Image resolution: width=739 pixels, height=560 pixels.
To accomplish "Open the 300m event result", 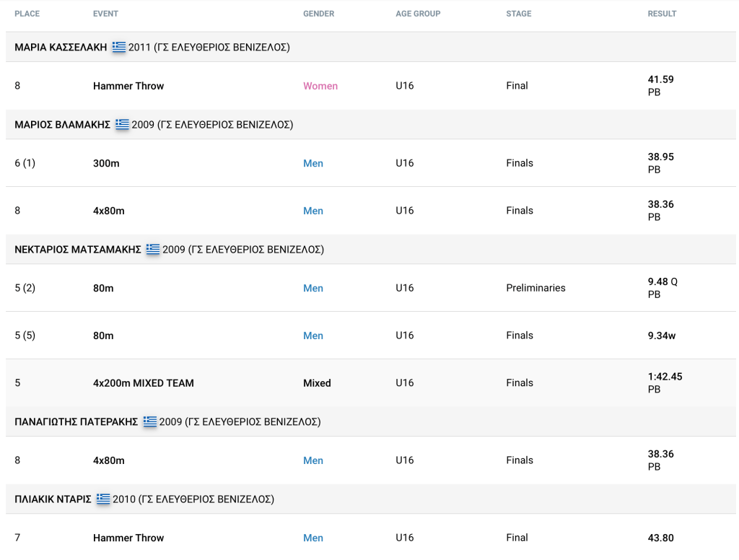I will [x=106, y=163].
